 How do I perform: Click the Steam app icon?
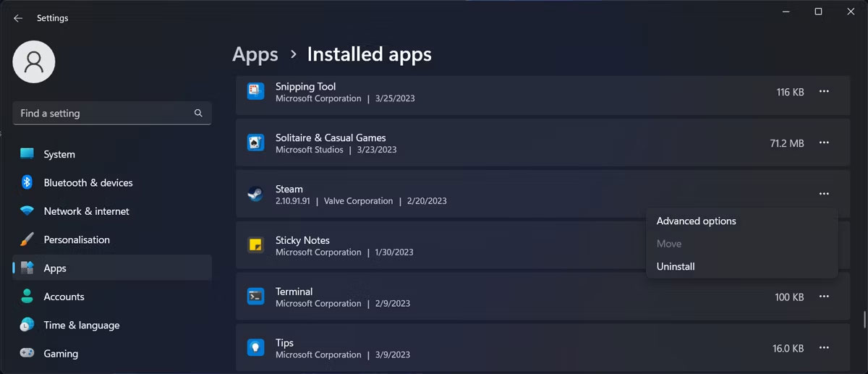click(255, 194)
